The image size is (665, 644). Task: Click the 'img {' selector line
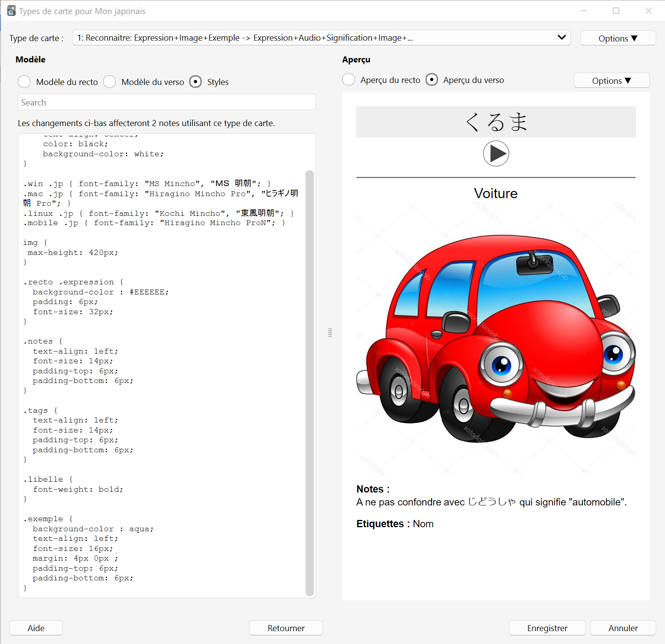[x=35, y=242]
